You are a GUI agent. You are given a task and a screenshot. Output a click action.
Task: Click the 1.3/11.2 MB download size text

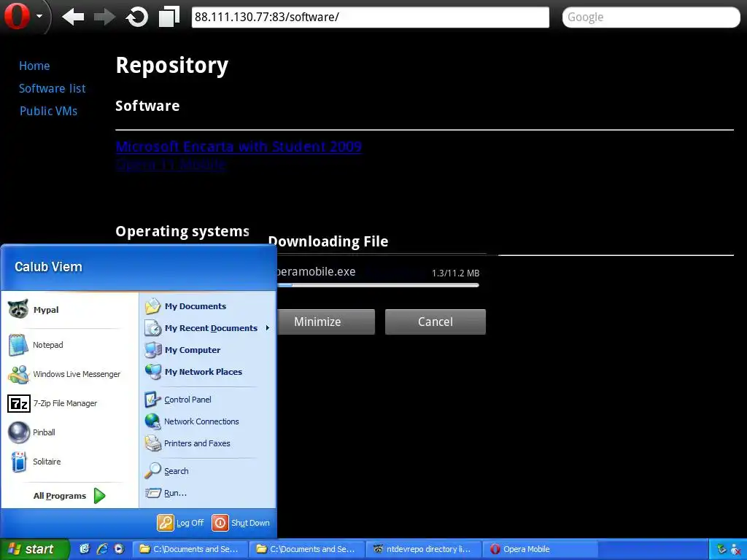coord(455,273)
